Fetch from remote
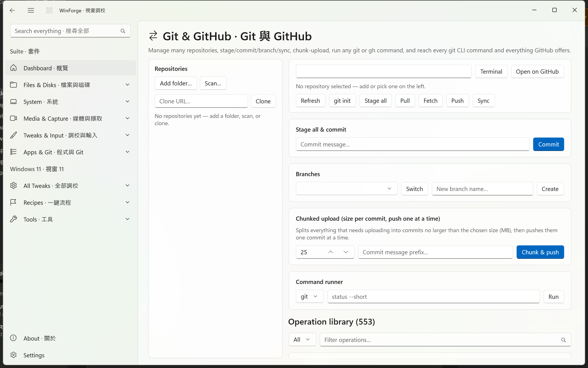This screenshot has width=588, height=368. 430,101
